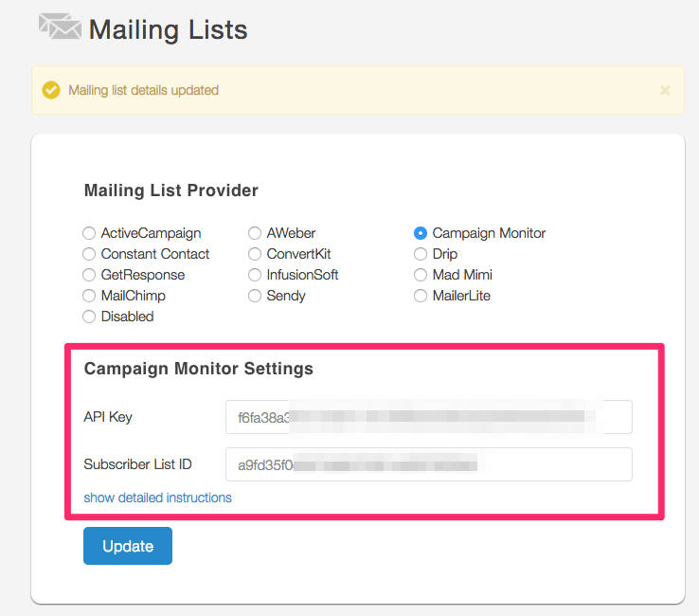The height and width of the screenshot is (616, 699).
Task: Click the Mailing List Provider heading
Action: (171, 190)
